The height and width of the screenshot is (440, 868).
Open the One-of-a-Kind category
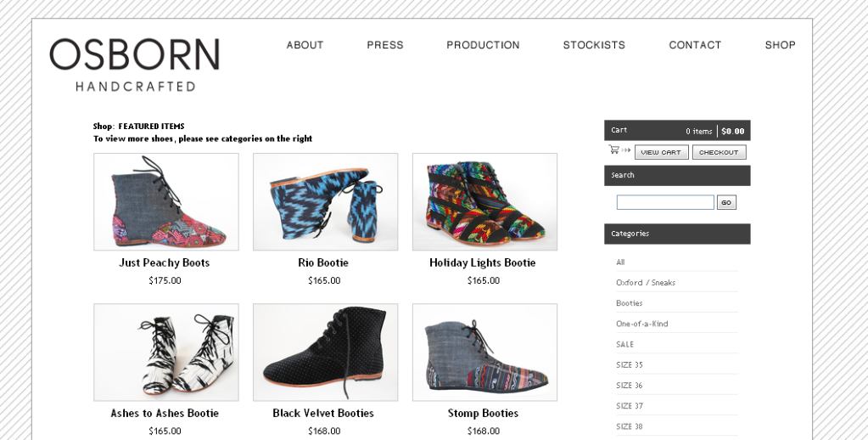(x=642, y=324)
